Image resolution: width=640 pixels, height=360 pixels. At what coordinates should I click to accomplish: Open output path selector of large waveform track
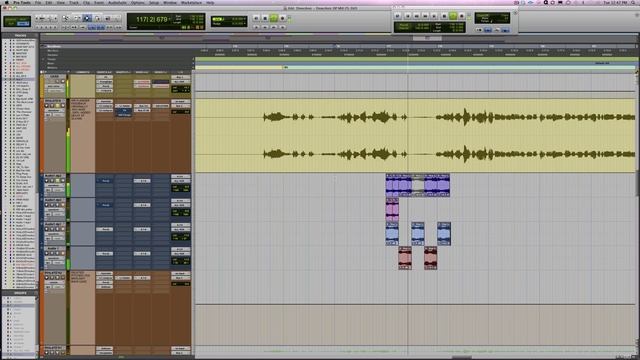(x=180, y=106)
